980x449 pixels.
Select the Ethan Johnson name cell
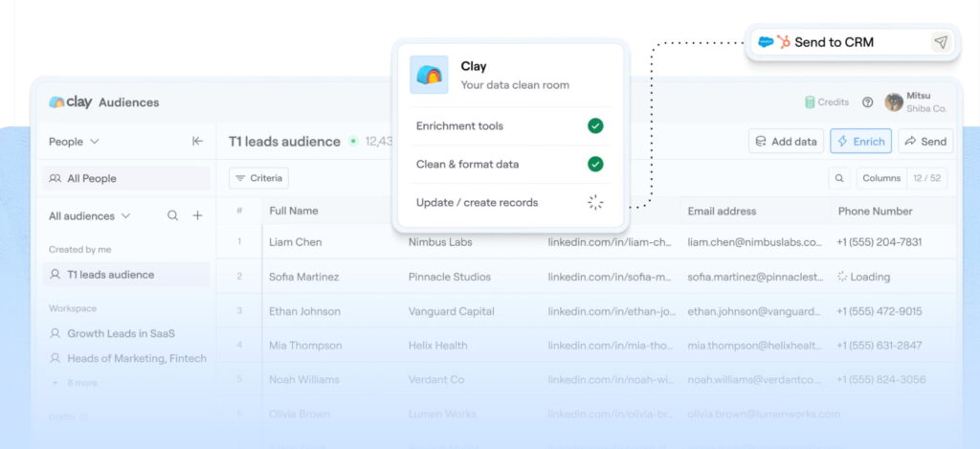point(305,311)
